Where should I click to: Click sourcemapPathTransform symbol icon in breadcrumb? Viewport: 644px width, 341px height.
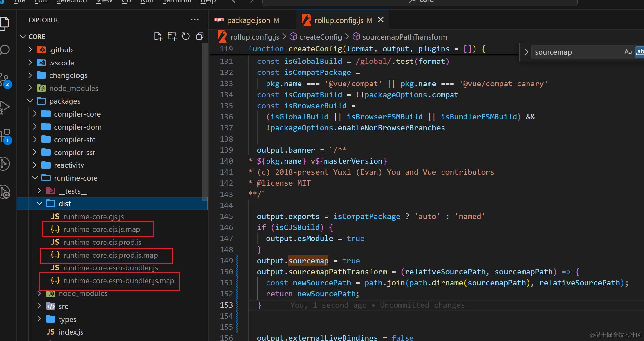[x=356, y=37]
